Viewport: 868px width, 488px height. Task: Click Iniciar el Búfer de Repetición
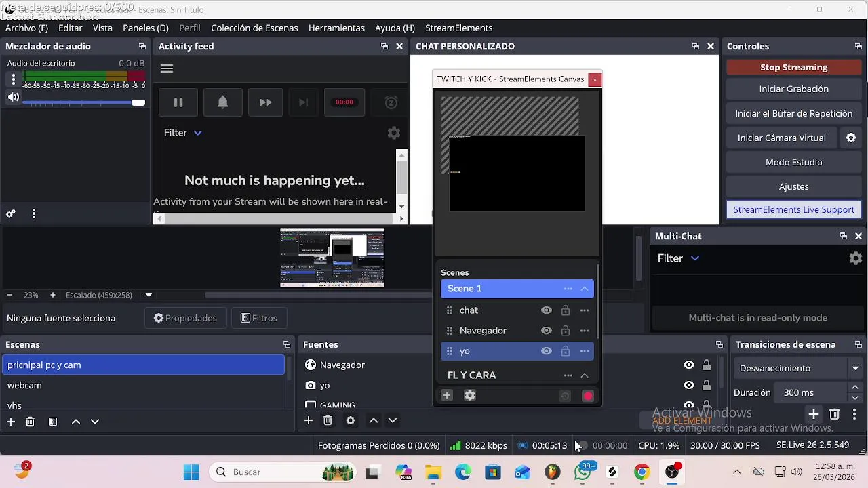[794, 113]
